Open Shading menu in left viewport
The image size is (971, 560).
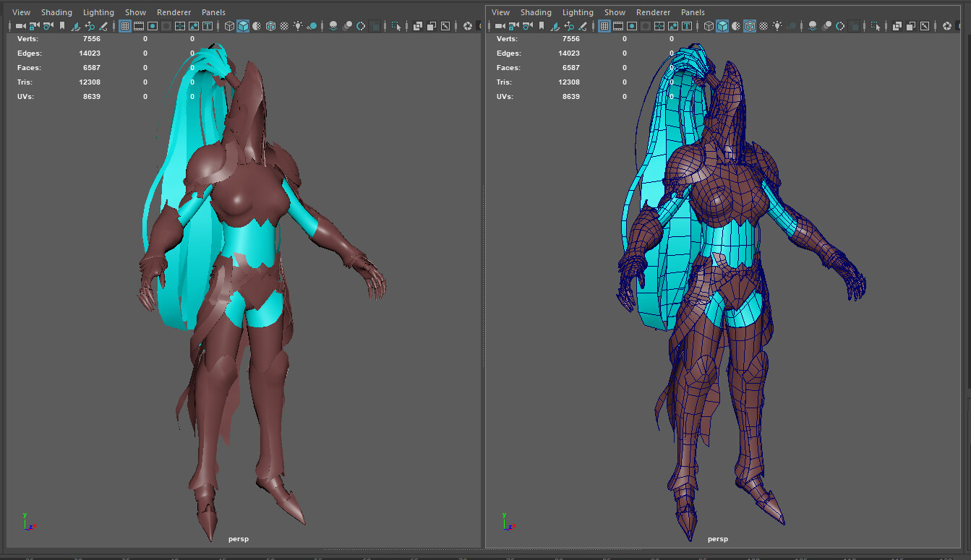coord(56,12)
